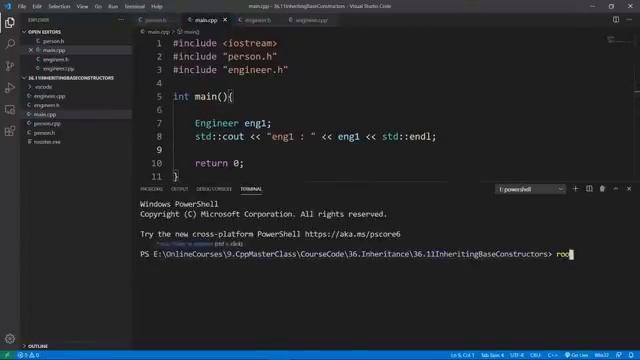Screen dimensions: 640x360
Task: Switch to the Output panel tab
Action: tap(180, 189)
